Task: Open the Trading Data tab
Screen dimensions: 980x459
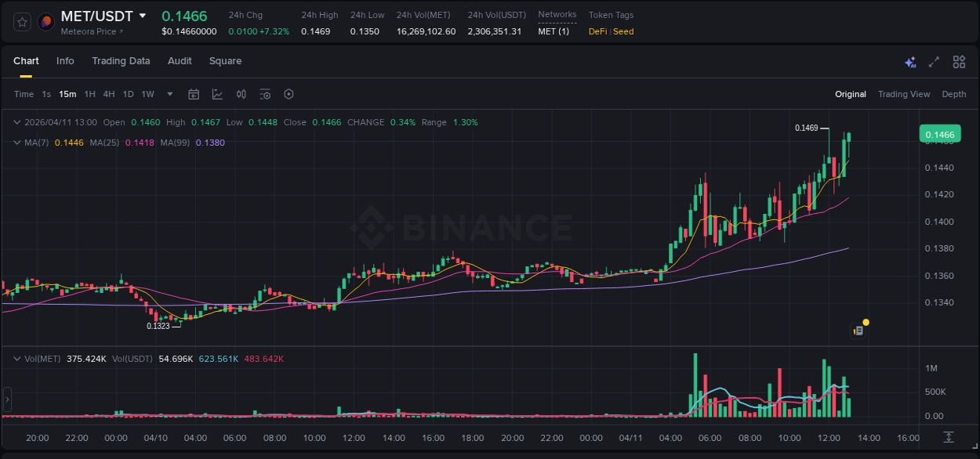Action: pyautogui.click(x=121, y=61)
